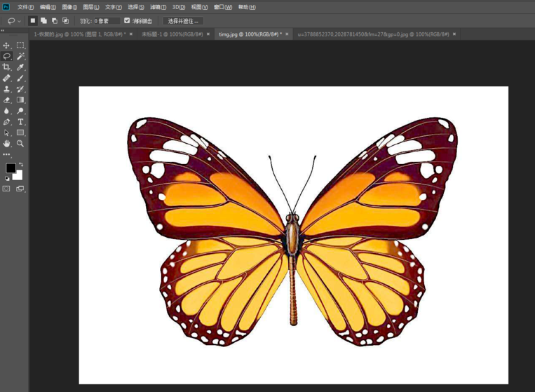This screenshot has width=535, height=392.
Task: Select the Hand tool
Action: click(x=7, y=143)
